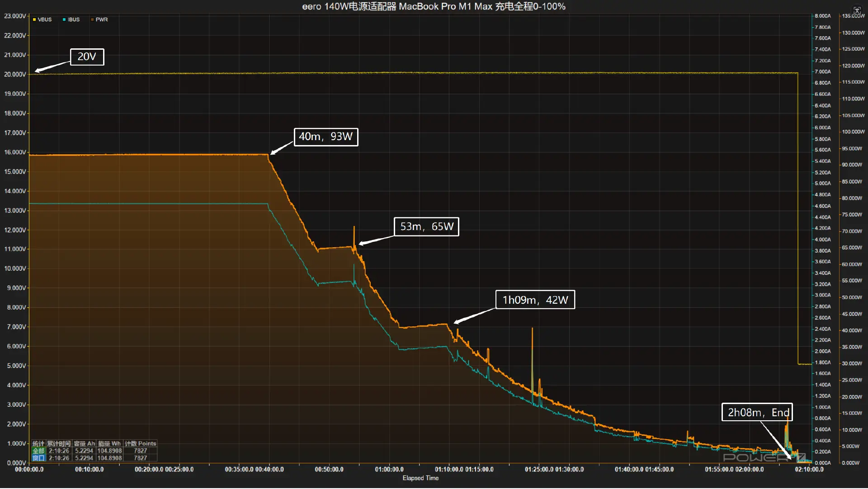This screenshot has height=489, width=868.
Task: Click the 53m, 65W annotation box
Action: coord(426,227)
